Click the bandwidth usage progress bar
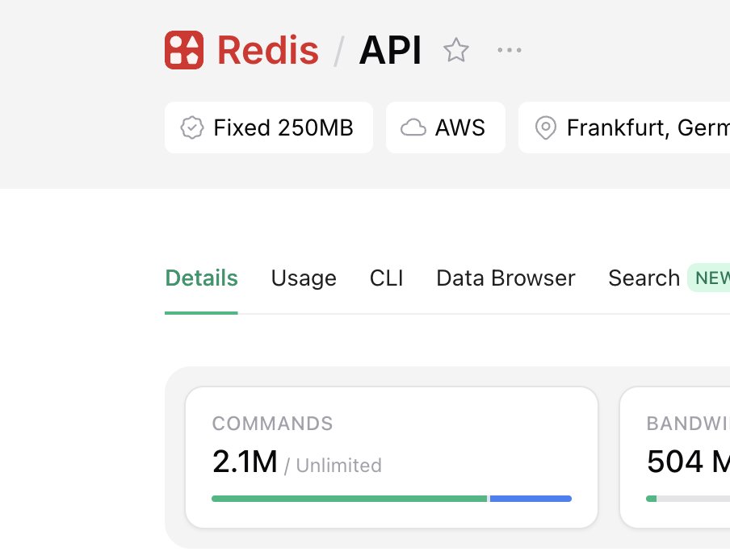The height and width of the screenshot is (560, 730). pos(688,499)
